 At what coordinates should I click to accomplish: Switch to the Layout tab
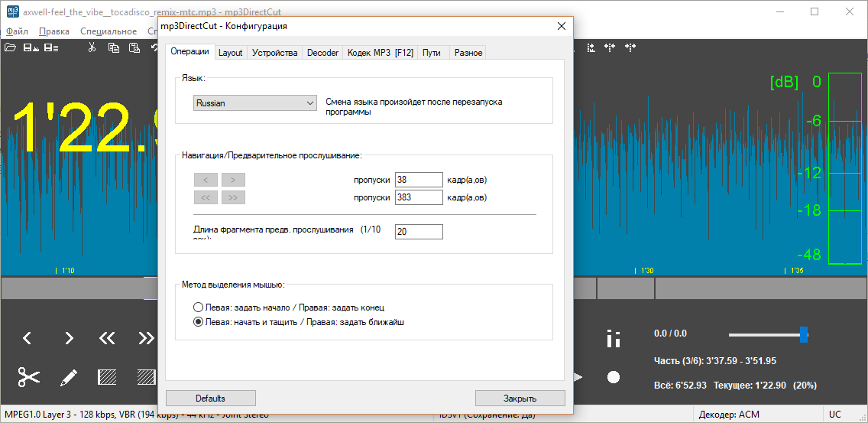tap(230, 53)
